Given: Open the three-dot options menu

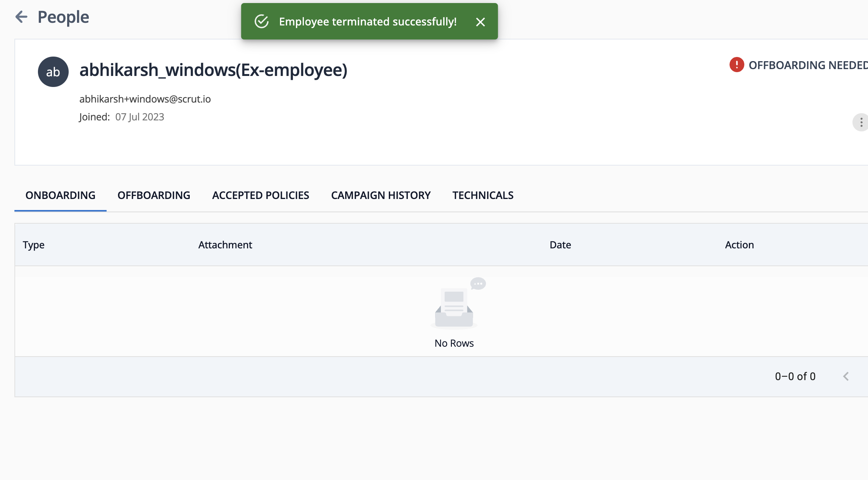Looking at the screenshot, I should [861, 122].
